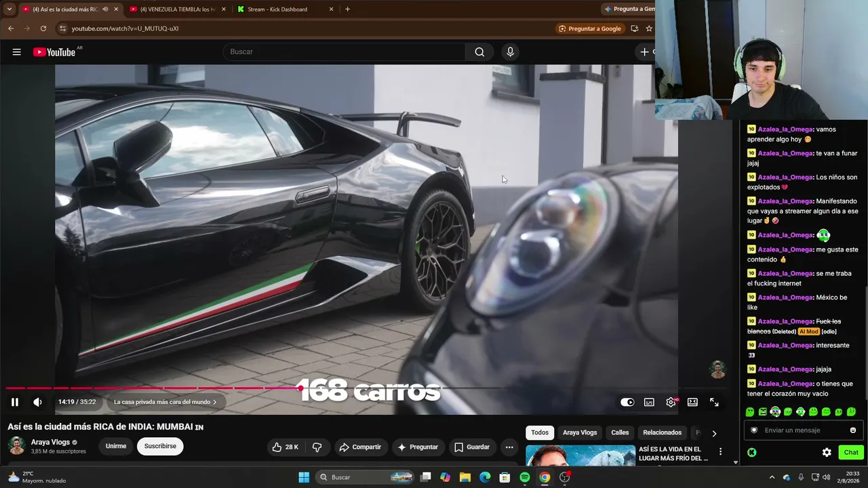Enter fullscreen mode
This screenshot has width=868, height=488.
714,402
